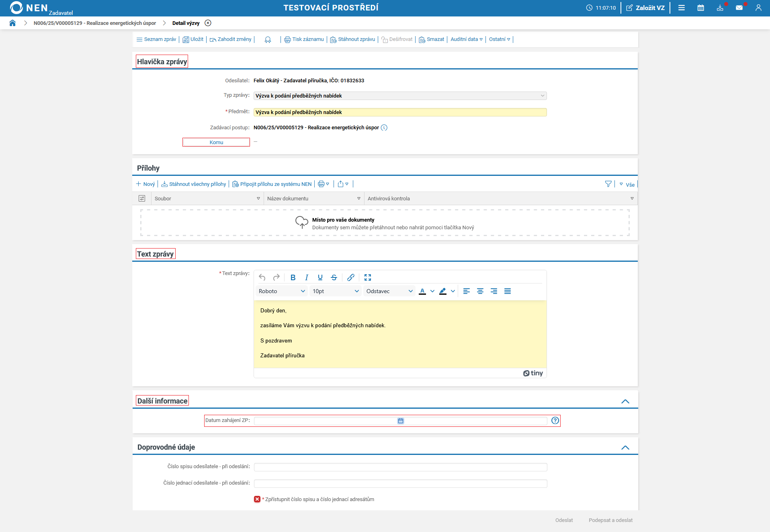The height and width of the screenshot is (532, 770).
Task: Click the home icon in breadcrumb
Action: (x=12, y=23)
